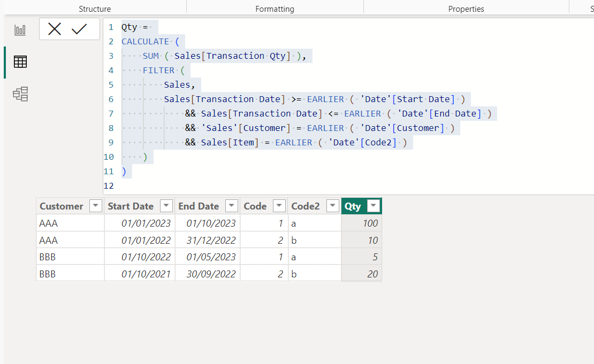The width and height of the screenshot is (594, 364).
Task: Click Sales[Transaction Qty] in formula line 3
Action: tap(233, 56)
